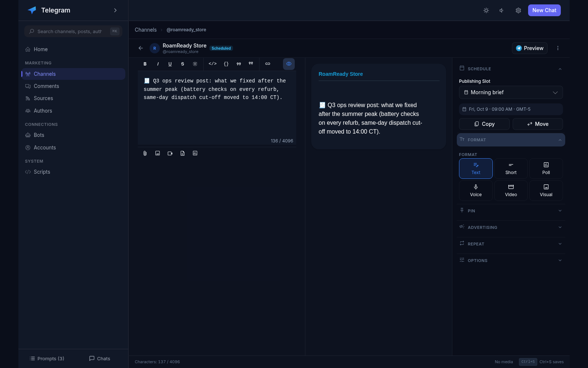
Task: Apply bold formatting in editor toolbar
Action: (x=145, y=64)
